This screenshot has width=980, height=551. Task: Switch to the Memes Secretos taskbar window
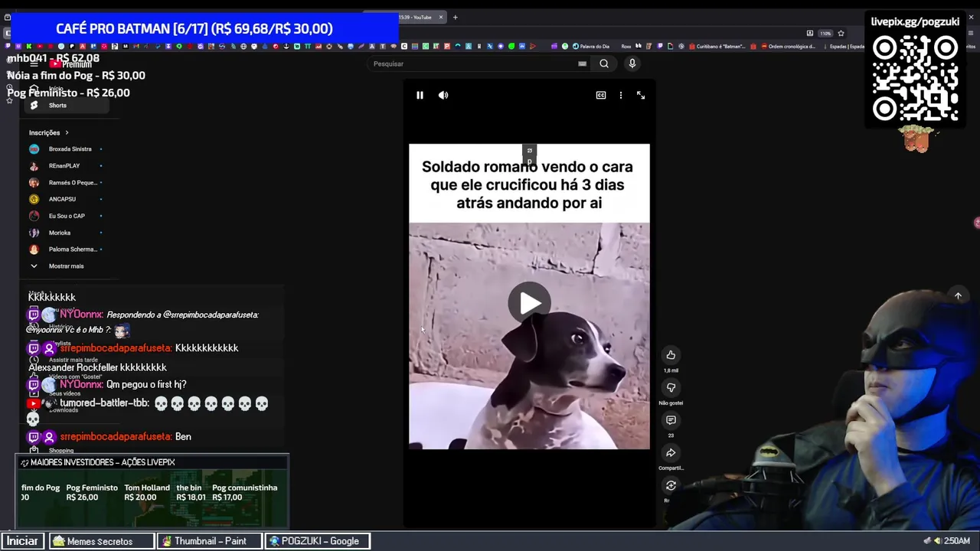point(102,541)
